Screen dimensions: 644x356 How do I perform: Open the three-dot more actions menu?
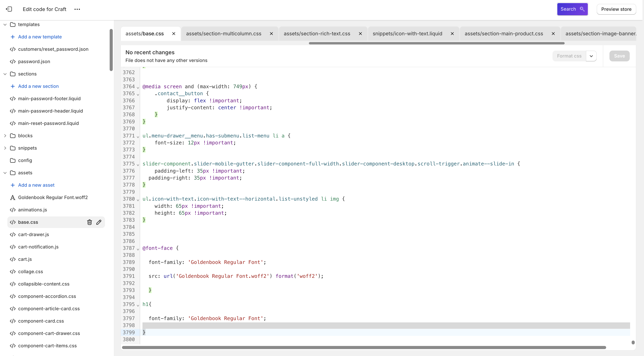(x=77, y=9)
